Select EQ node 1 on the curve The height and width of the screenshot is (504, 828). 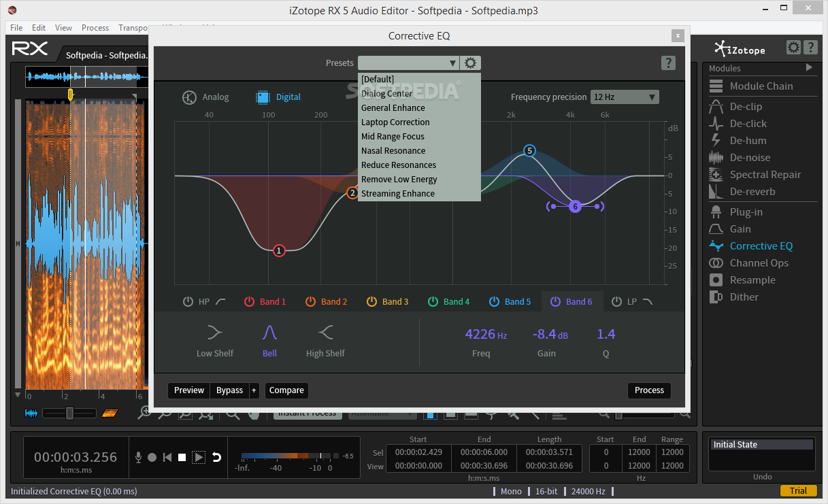(x=279, y=251)
